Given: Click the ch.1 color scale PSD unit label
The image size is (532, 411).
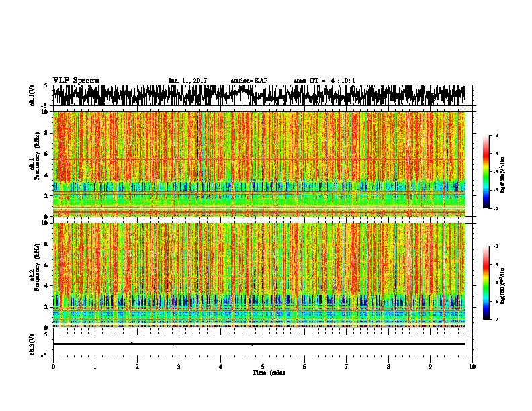Looking at the screenshot, I should (503, 175).
